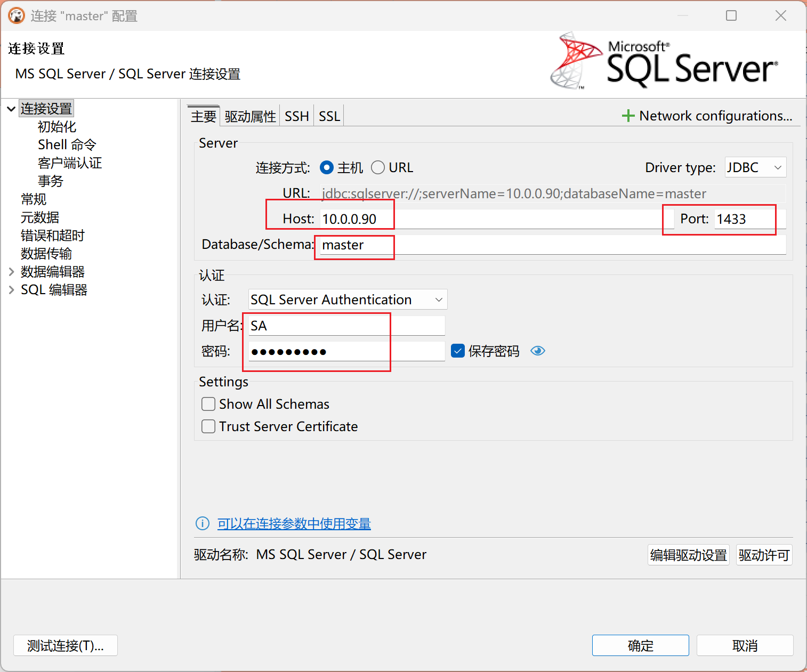807x672 pixels.
Task: Select 常规 in the settings tree
Action: coord(34,199)
